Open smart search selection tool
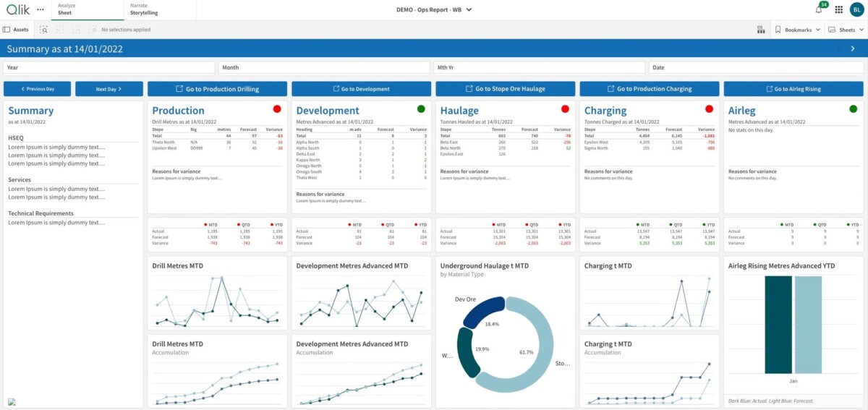868x410 pixels. [44, 30]
